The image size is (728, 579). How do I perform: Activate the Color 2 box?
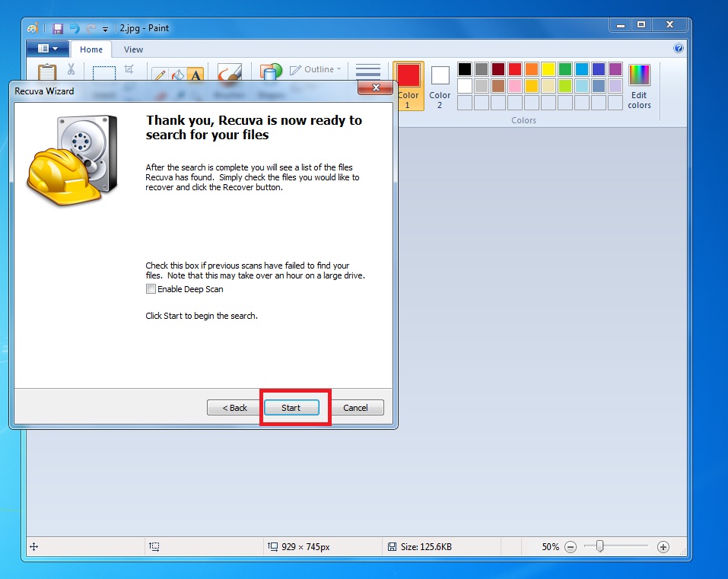tap(440, 86)
